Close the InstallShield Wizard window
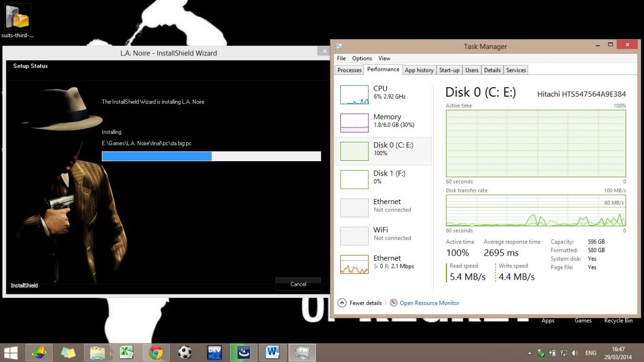 coord(323,51)
